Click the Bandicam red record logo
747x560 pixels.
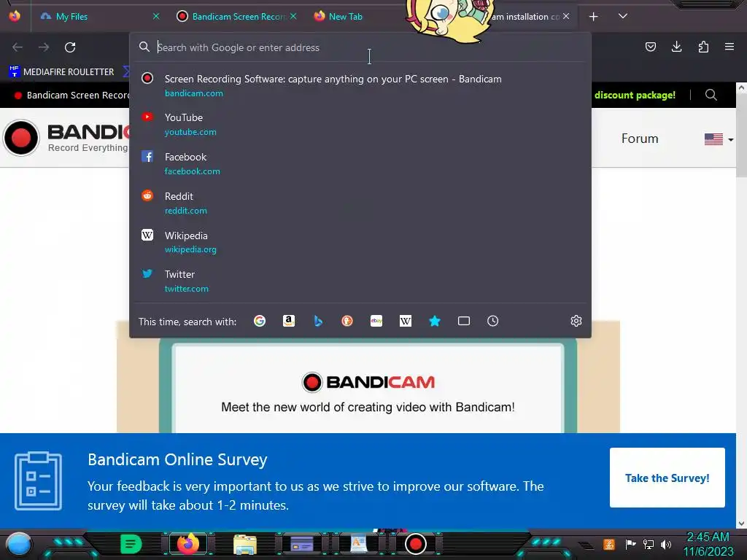(x=21, y=138)
